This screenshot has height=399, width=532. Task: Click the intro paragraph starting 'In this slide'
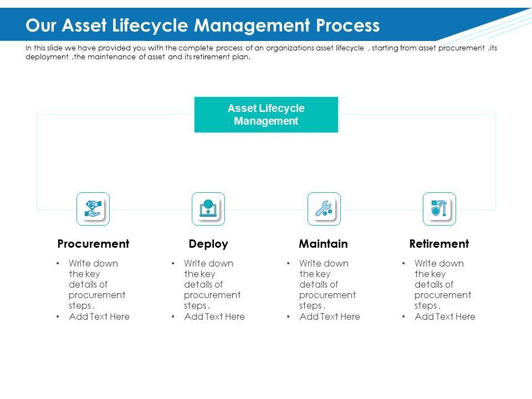261,52
